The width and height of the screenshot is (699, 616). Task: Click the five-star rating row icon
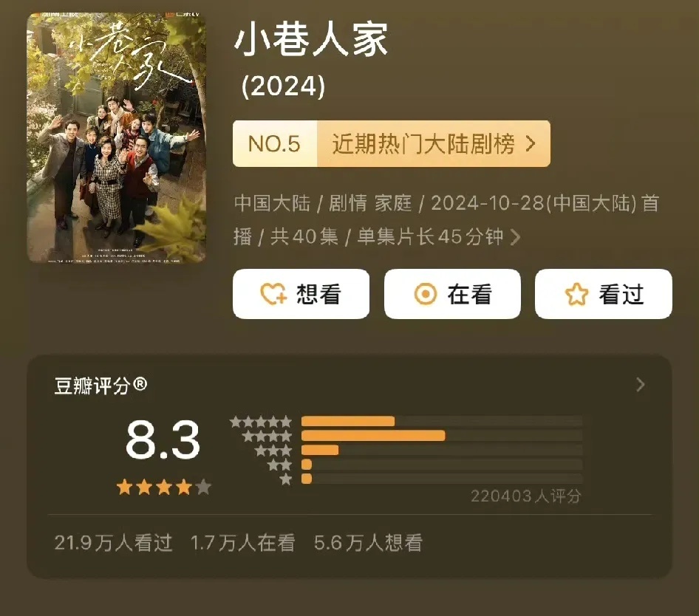point(261,421)
